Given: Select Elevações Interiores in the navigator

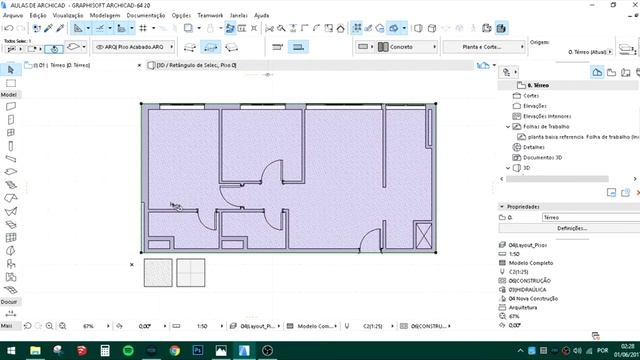Looking at the screenshot, I should tap(547, 116).
